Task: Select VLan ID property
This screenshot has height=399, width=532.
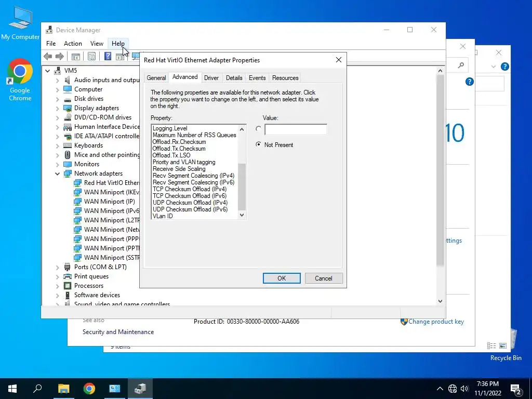Action: [163, 216]
